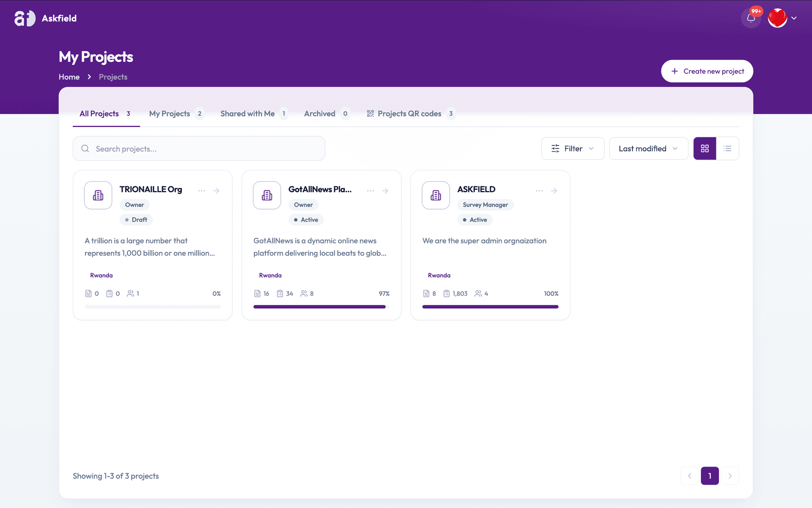Image resolution: width=812 pixels, height=508 pixels.
Task: Go to previous page arrow
Action: tap(689, 476)
